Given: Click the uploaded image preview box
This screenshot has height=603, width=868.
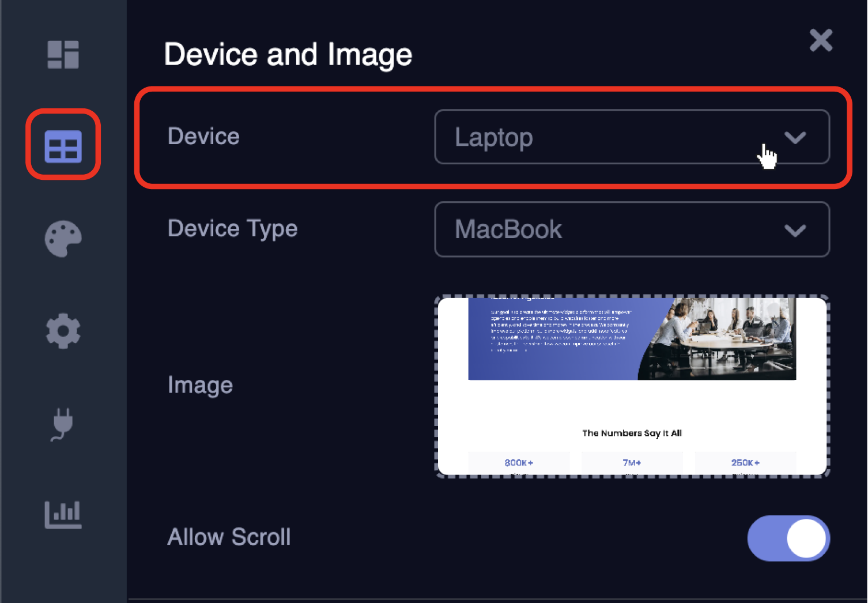Looking at the screenshot, I should coord(632,404).
